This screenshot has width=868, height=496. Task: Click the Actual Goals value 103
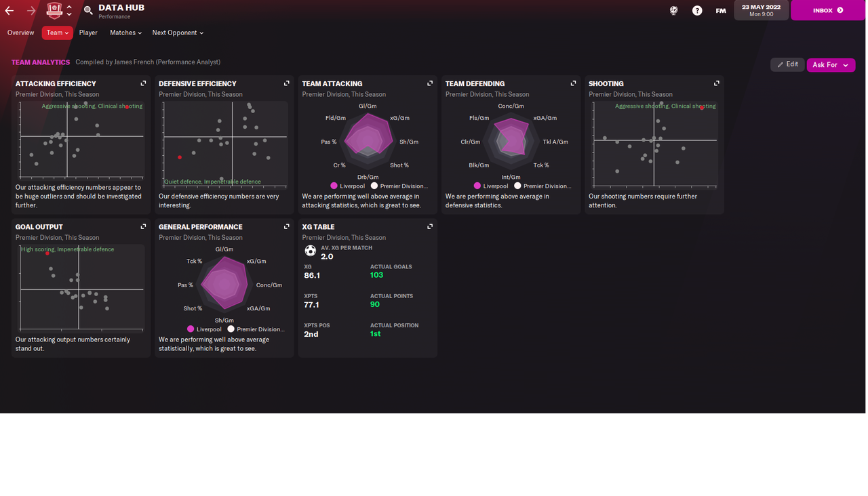(377, 275)
